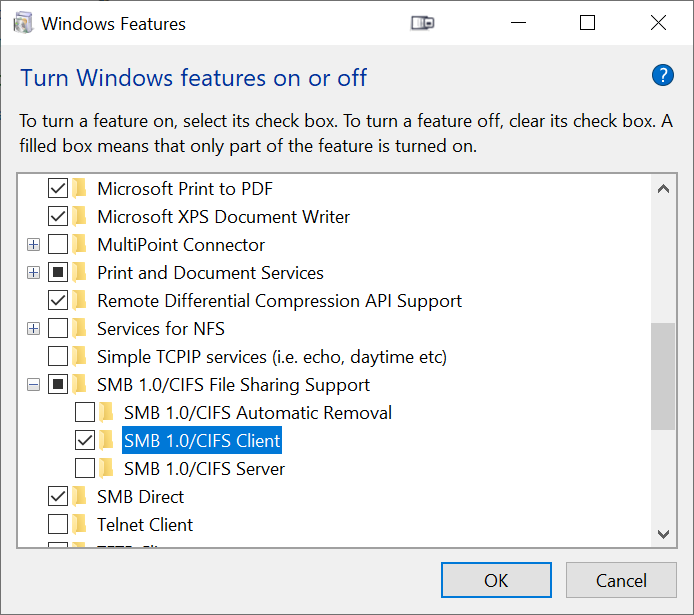Click folder icon beside SMB Direct

point(80,496)
